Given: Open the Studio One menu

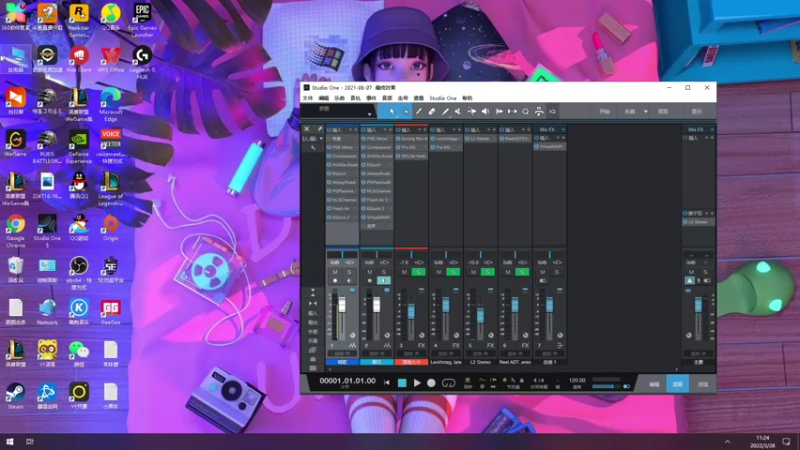Looking at the screenshot, I should coord(443,98).
